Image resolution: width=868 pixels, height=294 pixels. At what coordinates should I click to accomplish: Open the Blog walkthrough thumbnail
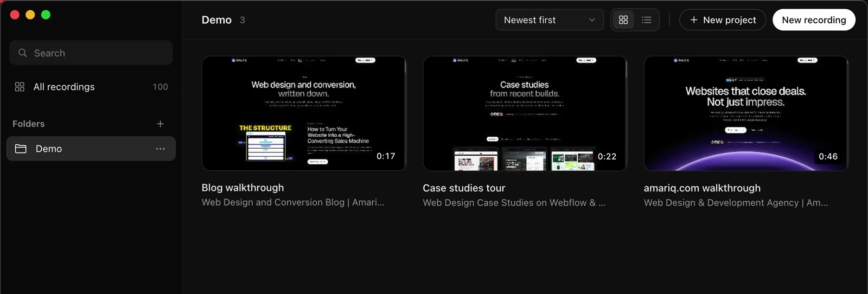pyautogui.click(x=304, y=113)
